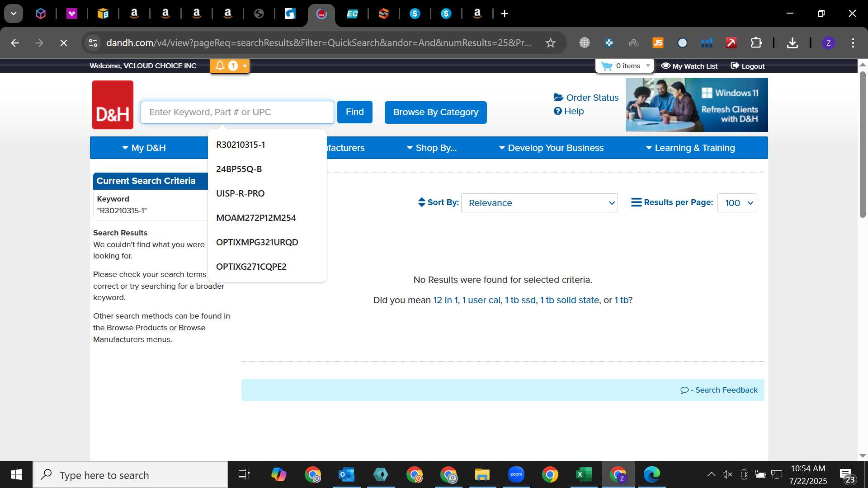868x488 pixels.
Task: Open Windows 11 Refresh Clients banner
Action: [x=697, y=105]
